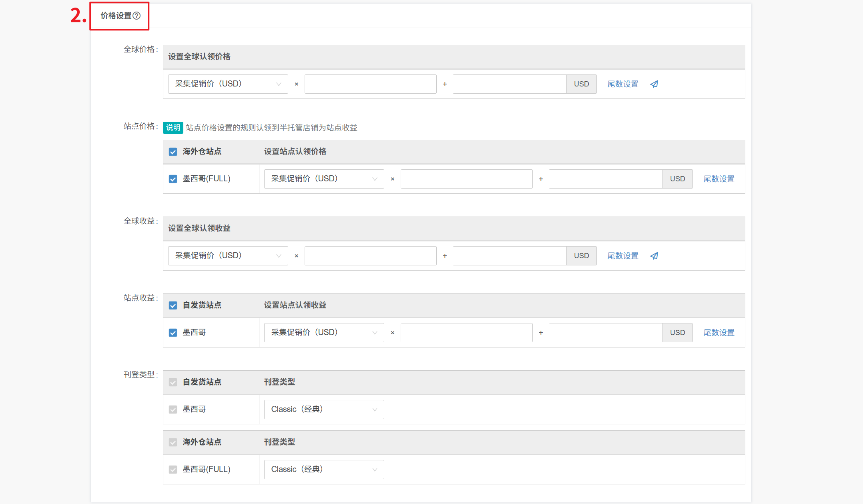Click 尾数设置 link in 站点收益 墨西哥 row
This screenshot has width=863, height=504.
[x=719, y=333]
